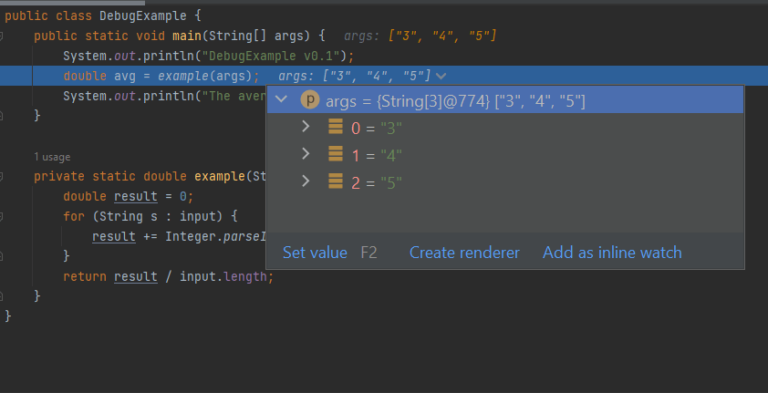Click the "1 usage" hint above example
Image resolution: width=768 pixels, height=393 pixels.
[52, 157]
